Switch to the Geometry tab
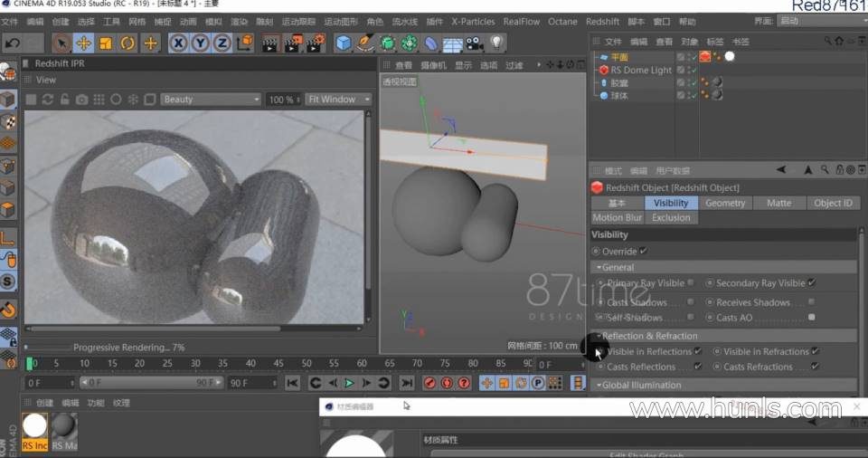The image size is (868, 458). click(724, 203)
